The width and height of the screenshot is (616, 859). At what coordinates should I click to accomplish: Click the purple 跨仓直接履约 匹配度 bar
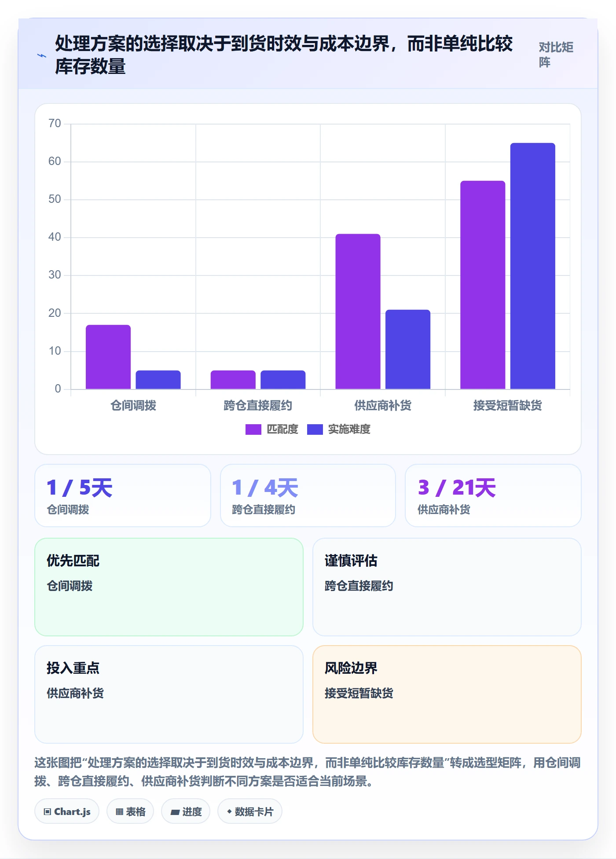[233, 380]
